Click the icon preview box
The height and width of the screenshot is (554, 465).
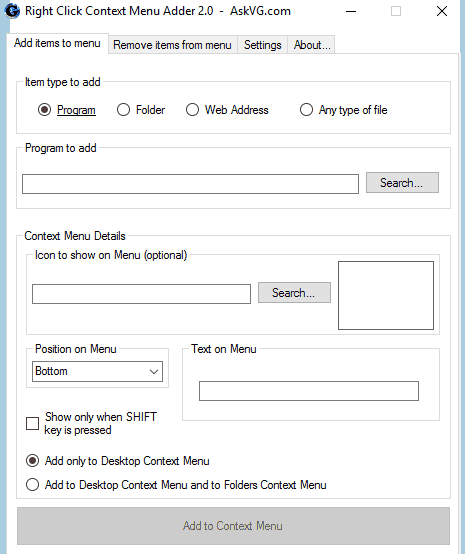[x=386, y=295]
